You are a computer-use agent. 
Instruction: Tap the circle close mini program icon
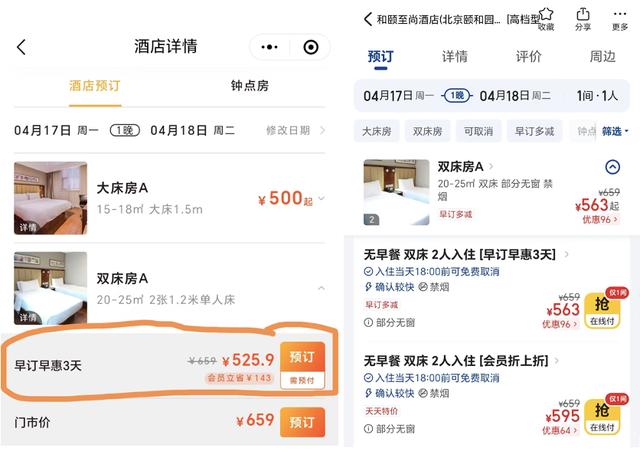(311, 47)
